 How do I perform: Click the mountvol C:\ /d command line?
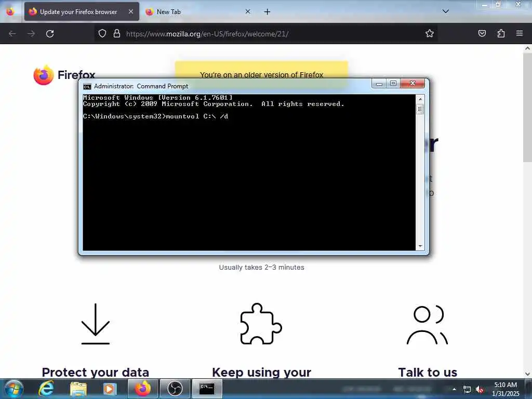click(x=155, y=116)
